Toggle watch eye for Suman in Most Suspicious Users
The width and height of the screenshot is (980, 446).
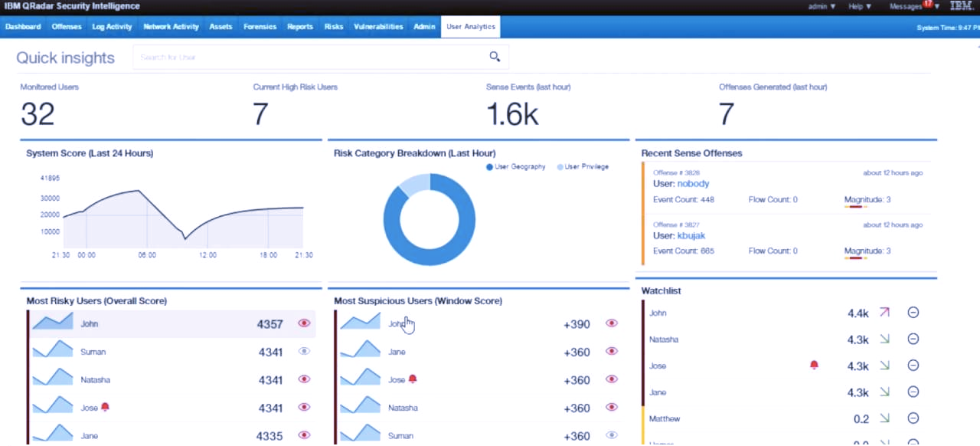click(611, 435)
